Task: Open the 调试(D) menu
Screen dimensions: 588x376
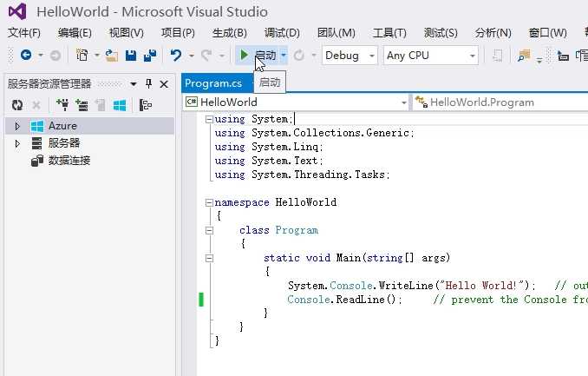Action: [282, 33]
